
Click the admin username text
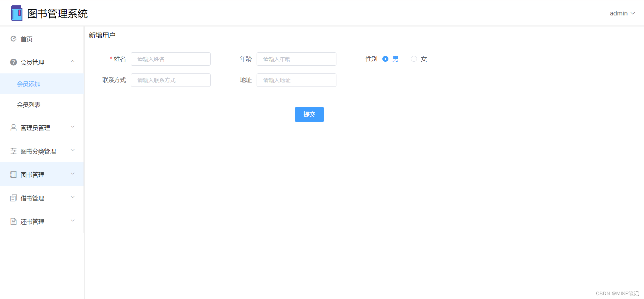[x=619, y=13]
